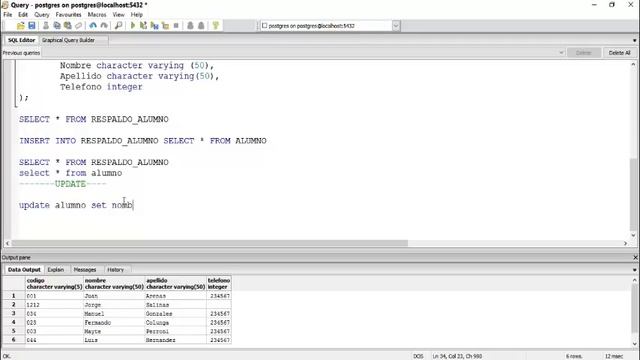Click the Explain query toolbar icon

(x=165, y=26)
